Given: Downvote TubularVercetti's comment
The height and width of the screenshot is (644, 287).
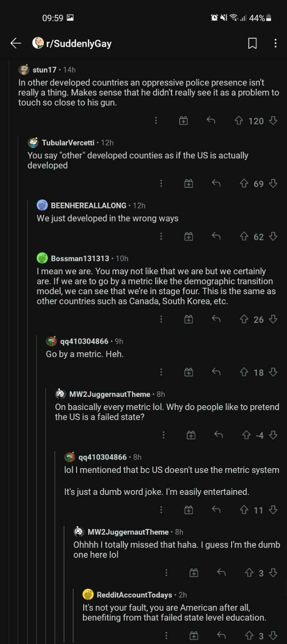Looking at the screenshot, I should pos(273,183).
